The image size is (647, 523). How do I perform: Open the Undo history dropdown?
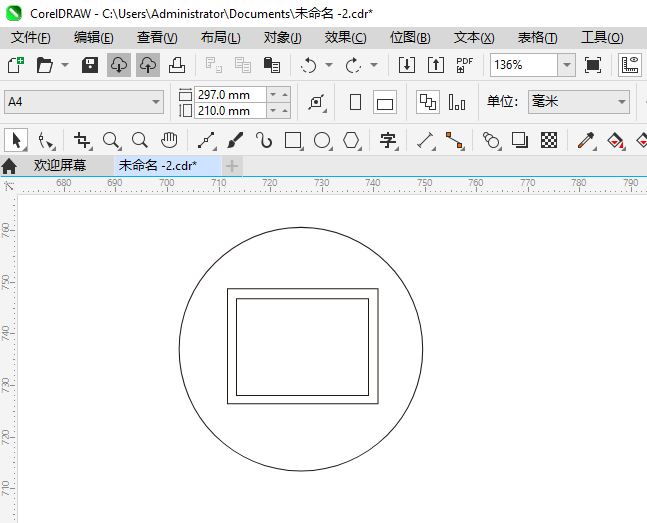[329, 65]
